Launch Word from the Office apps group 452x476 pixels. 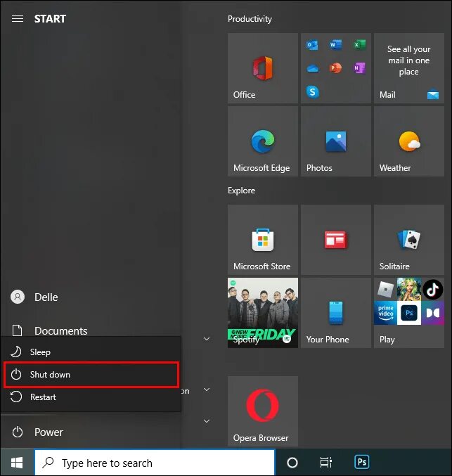[336, 45]
